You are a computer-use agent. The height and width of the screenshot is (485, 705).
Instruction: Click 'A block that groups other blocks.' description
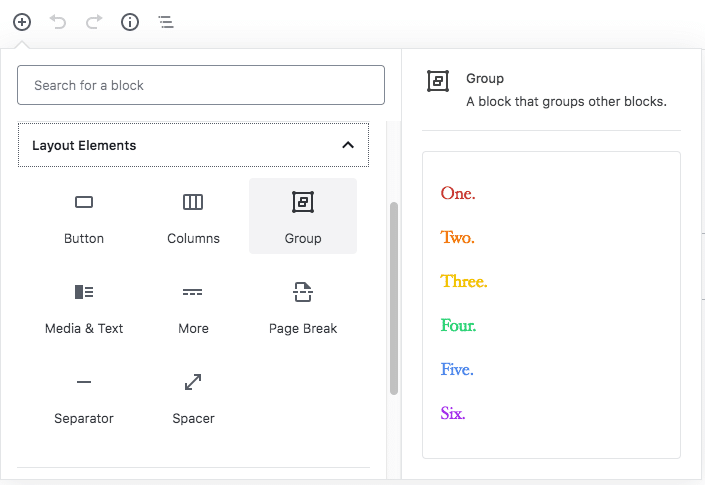[566, 102]
